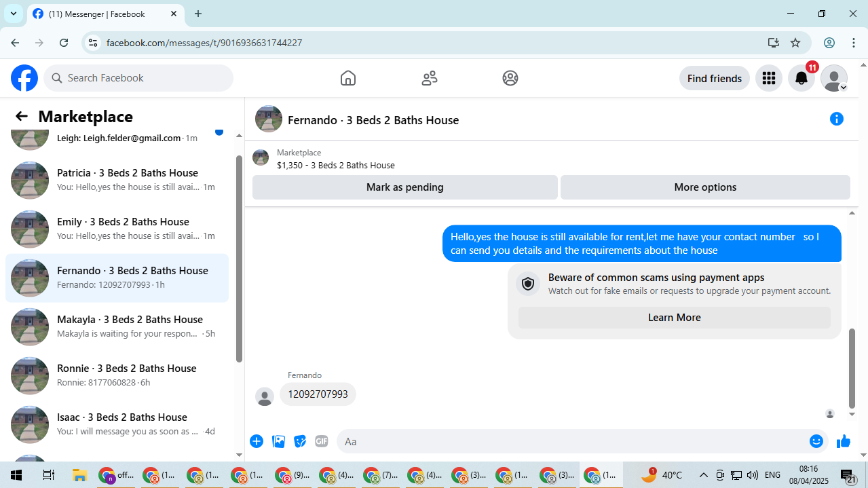Open Makayla's 3 Beds 2 Baths conversation
The height and width of the screenshot is (488, 868).
click(117, 327)
